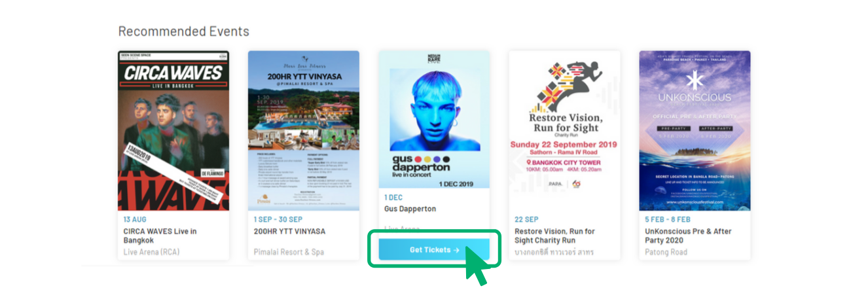Click the 22 SEP date label

(526, 219)
